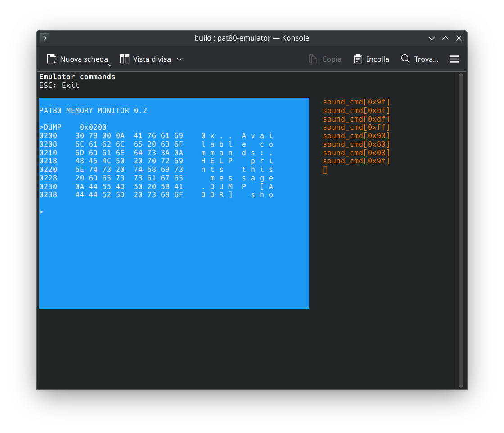Click the '0238' address row

pos(156,195)
